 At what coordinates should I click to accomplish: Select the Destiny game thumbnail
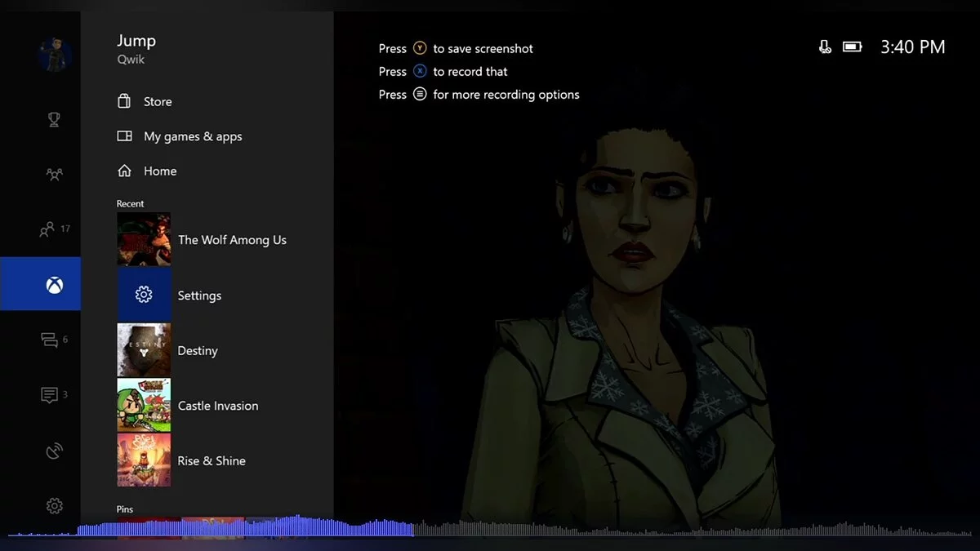(x=144, y=350)
